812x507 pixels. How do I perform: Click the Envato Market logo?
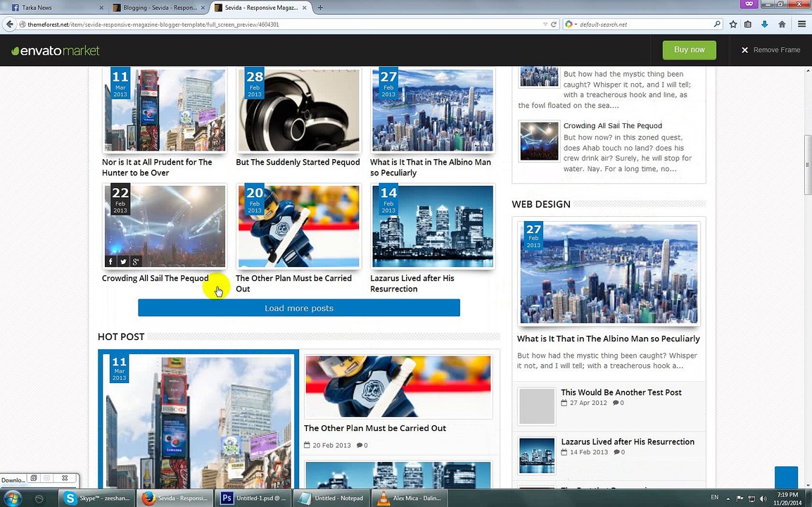pos(56,50)
